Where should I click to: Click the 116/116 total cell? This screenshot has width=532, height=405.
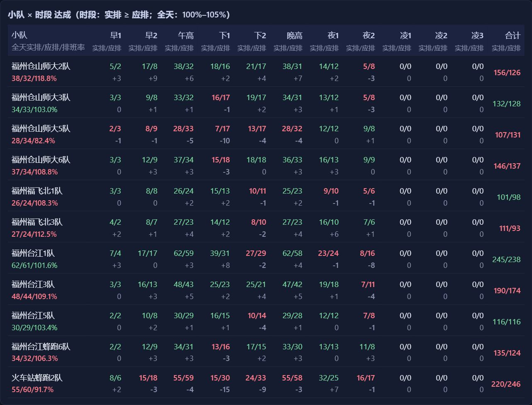[506, 322]
